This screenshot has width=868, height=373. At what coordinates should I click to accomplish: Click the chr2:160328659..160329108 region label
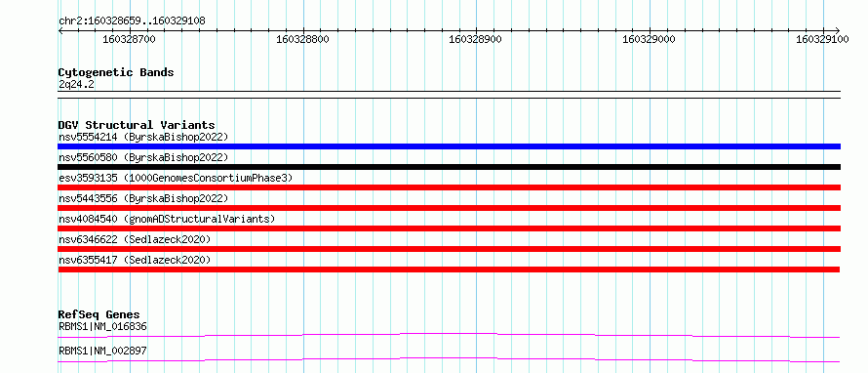[x=132, y=21]
